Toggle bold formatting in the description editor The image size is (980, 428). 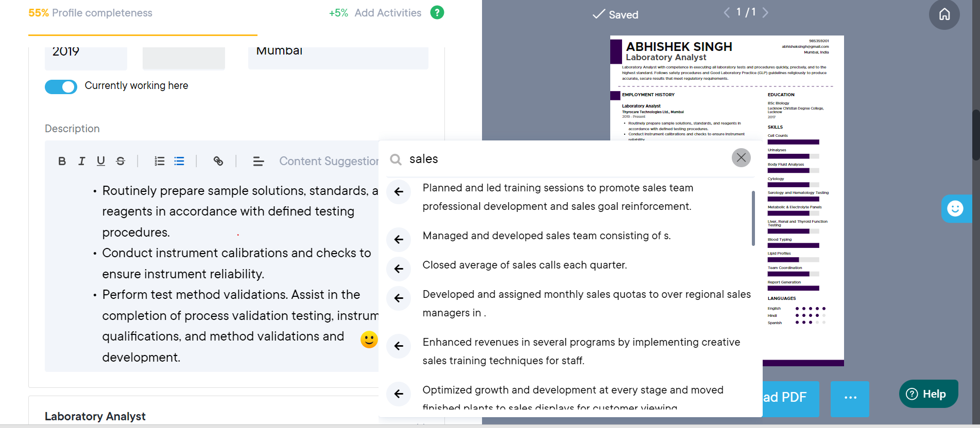[62, 161]
